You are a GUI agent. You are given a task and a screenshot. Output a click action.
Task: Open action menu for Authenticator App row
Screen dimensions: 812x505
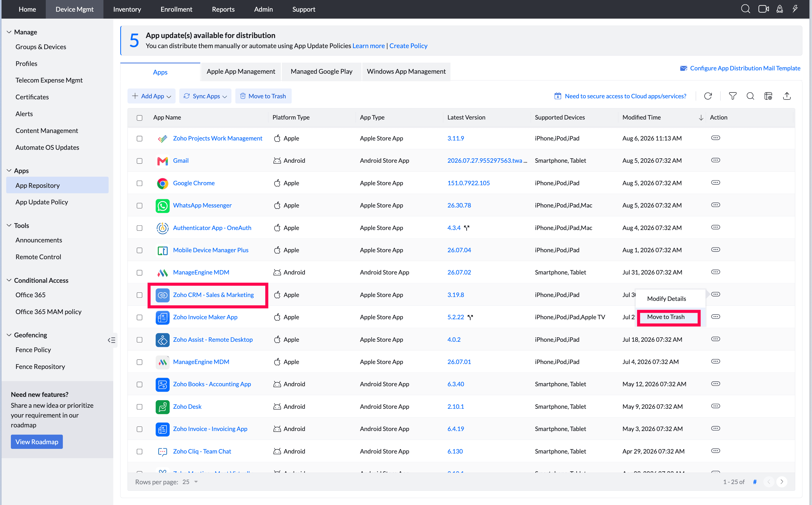pyautogui.click(x=716, y=227)
